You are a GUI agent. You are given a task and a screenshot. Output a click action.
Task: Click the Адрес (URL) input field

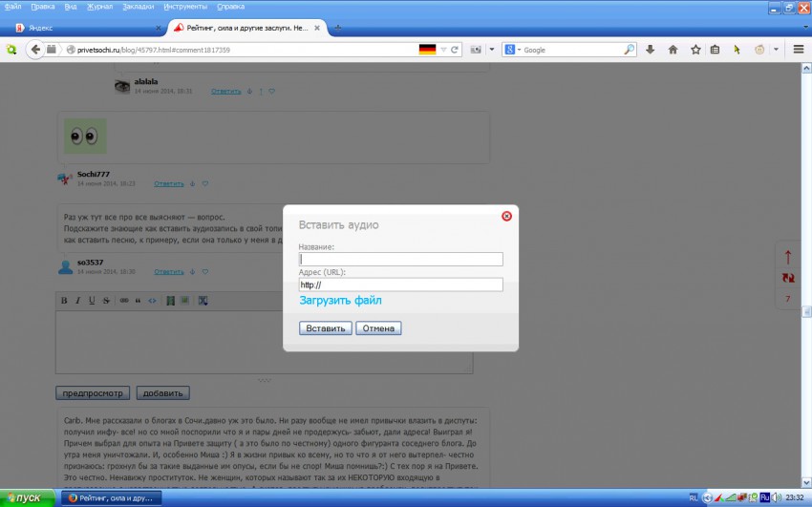click(x=400, y=285)
